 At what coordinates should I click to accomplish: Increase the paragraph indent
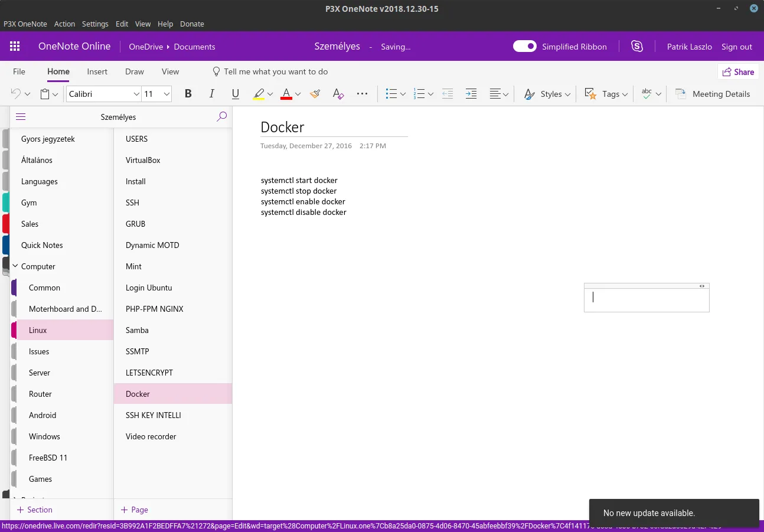471,93
